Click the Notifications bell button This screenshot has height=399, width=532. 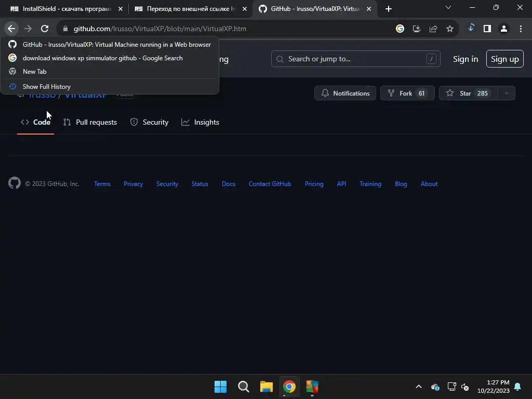tap(345, 94)
